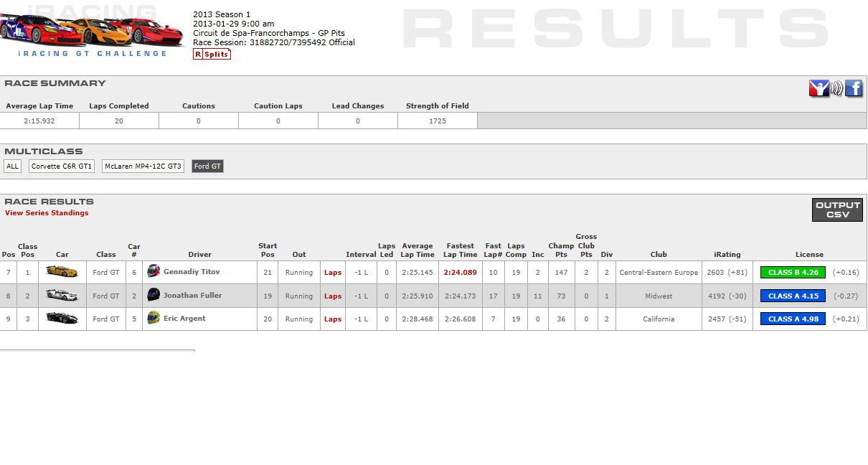Click Gennadiy Titov's helmet icon
Image resolution: width=868 pixels, height=465 pixels.
pyautogui.click(x=154, y=271)
